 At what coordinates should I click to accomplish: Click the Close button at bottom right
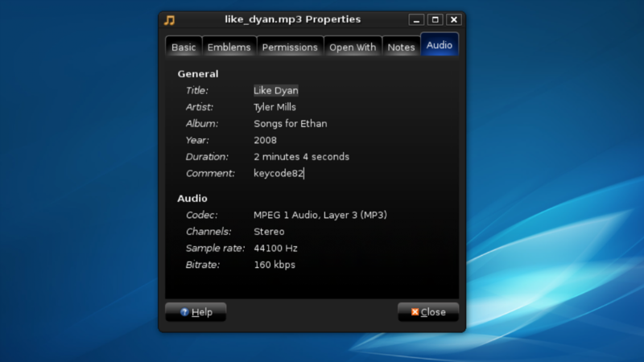click(428, 312)
